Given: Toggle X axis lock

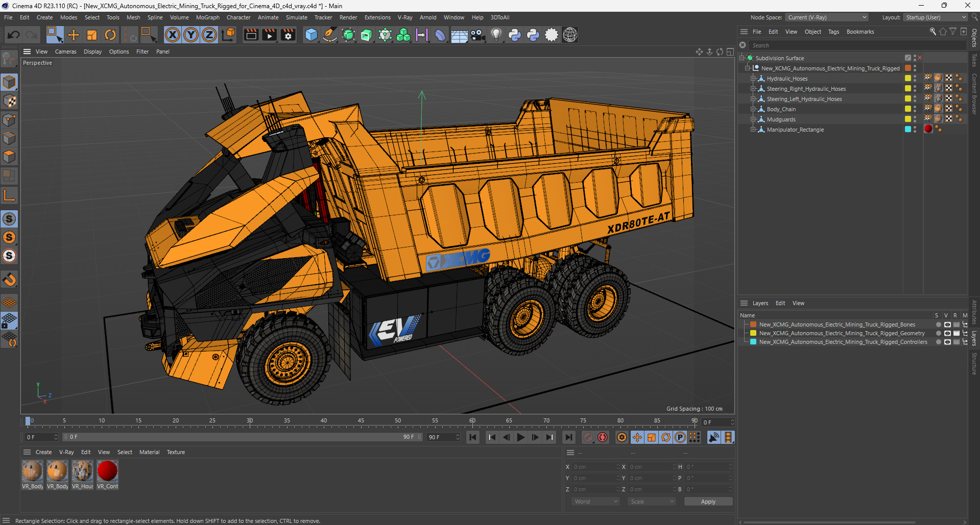Looking at the screenshot, I should pos(173,35).
